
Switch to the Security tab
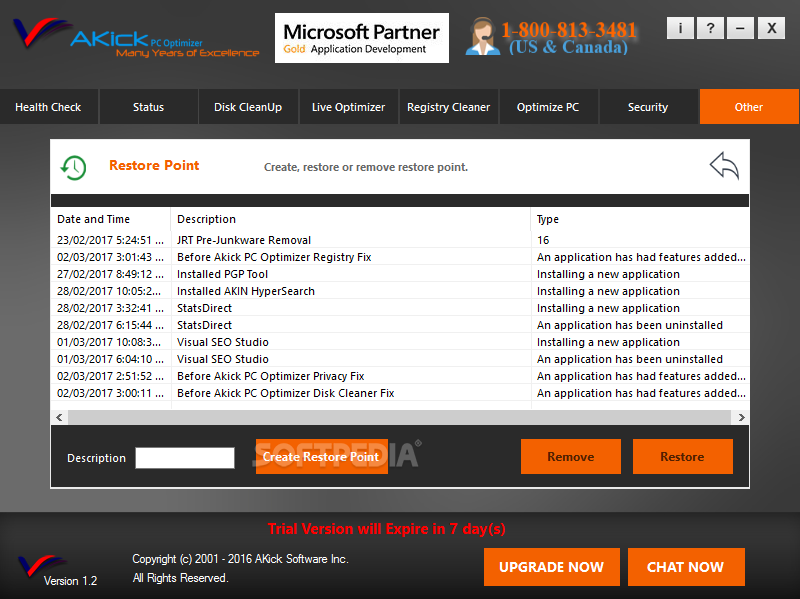(x=648, y=107)
